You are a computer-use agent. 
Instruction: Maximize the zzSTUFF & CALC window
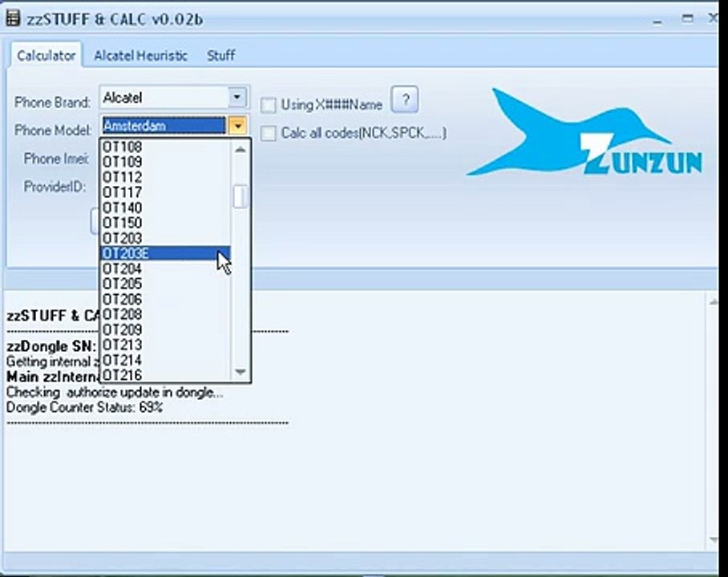point(688,18)
